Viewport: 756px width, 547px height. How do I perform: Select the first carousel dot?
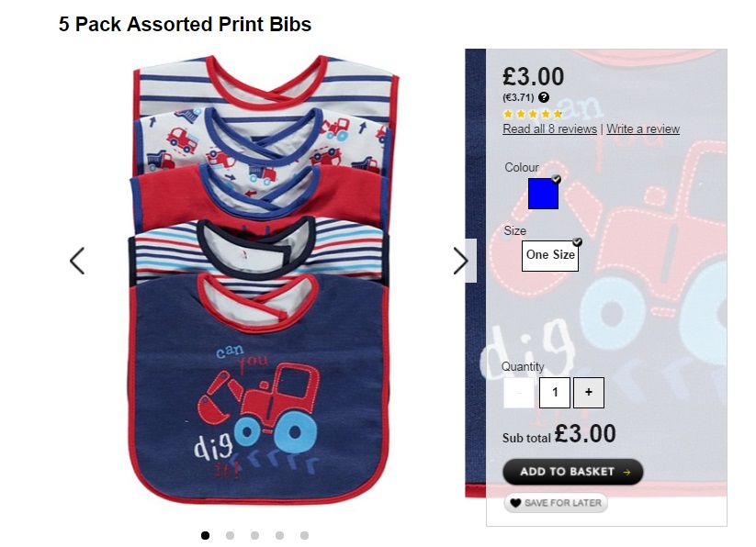(206, 535)
